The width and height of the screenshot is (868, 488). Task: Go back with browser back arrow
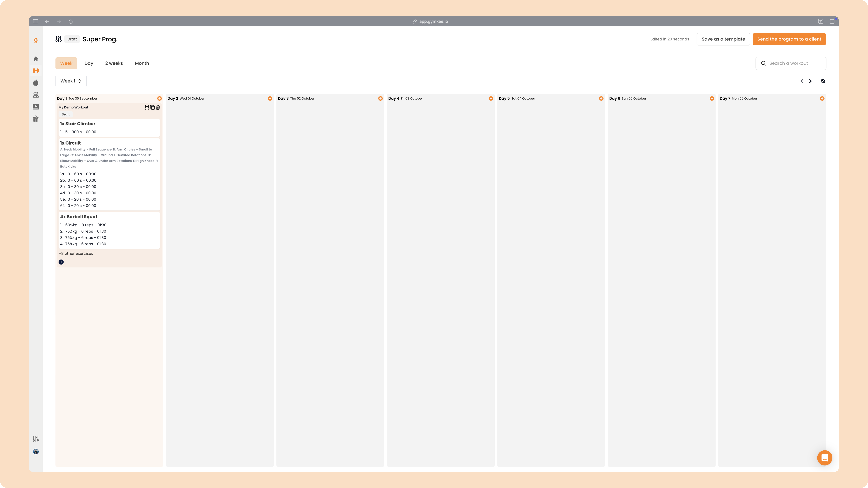click(47, 21)
